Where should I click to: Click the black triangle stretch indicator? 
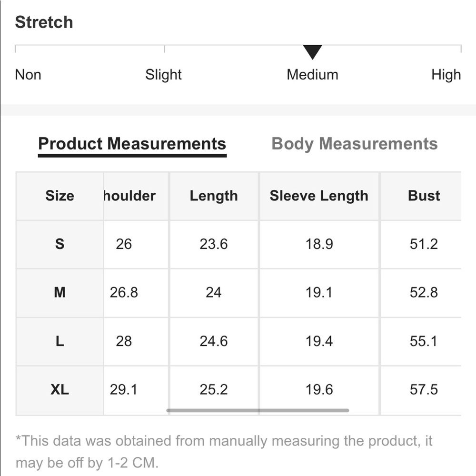click(312, 52)
